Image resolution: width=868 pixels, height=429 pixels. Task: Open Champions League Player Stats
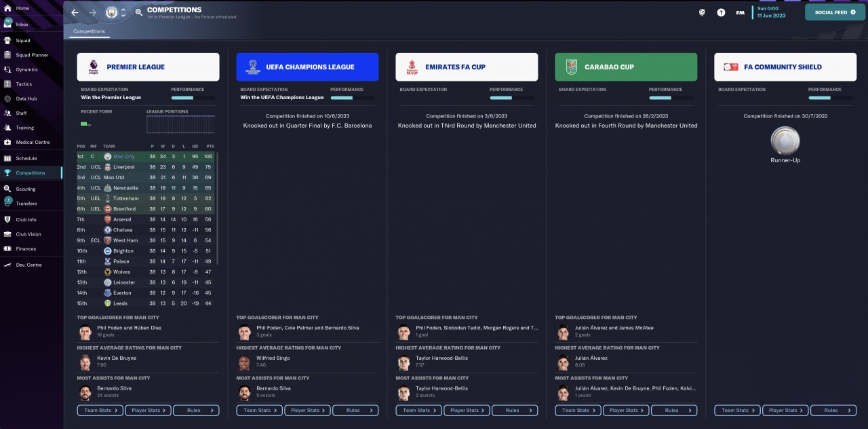point(307,410)
